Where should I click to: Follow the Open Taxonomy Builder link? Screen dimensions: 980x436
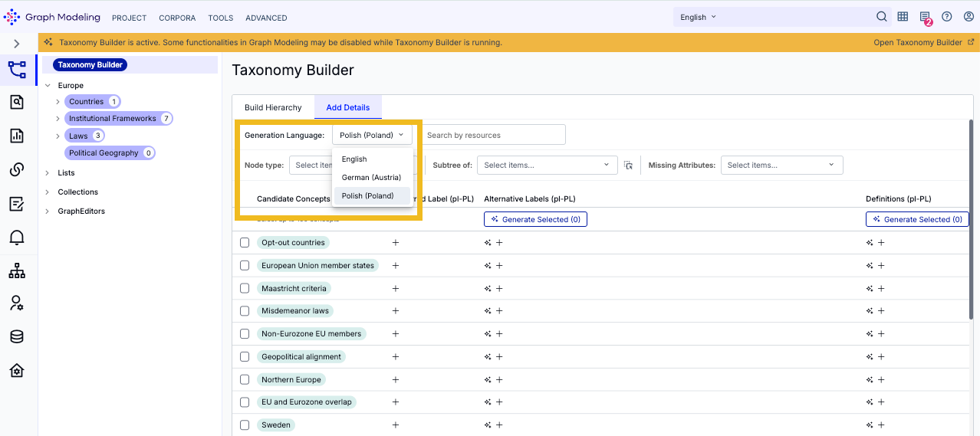pyautogui.click(x=918, y=42)
